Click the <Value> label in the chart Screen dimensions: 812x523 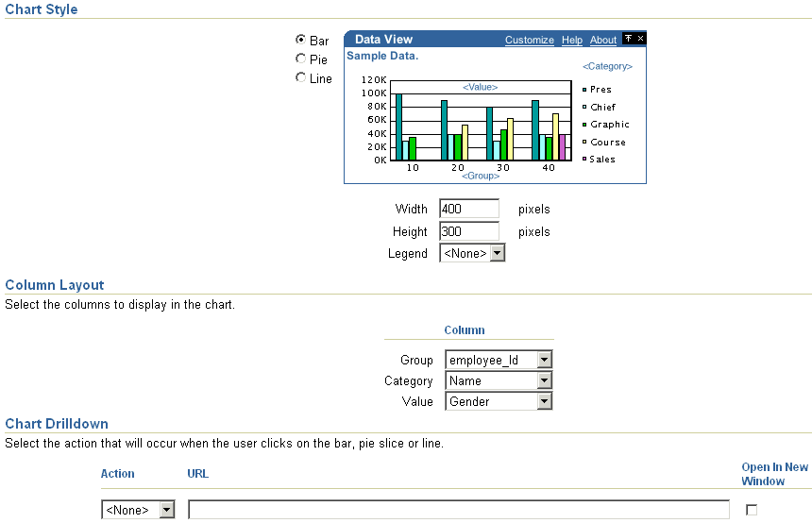[480, 87]
